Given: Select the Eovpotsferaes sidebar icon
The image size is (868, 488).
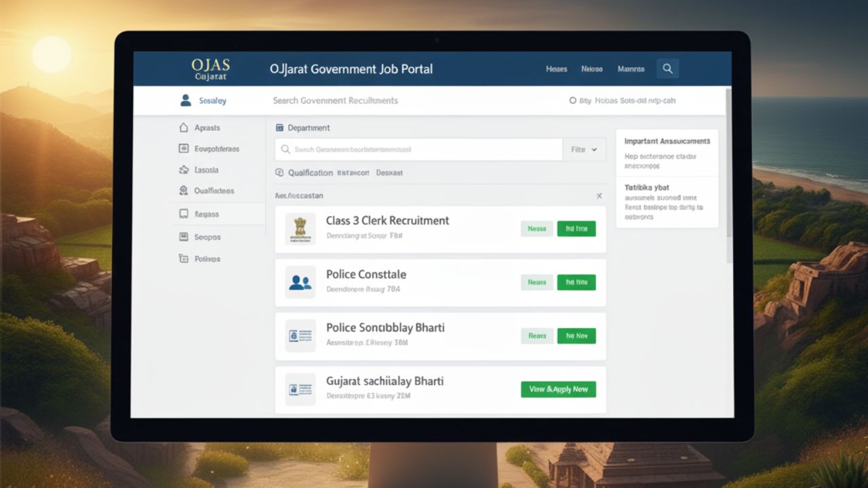Looking at the screenshot, I should pyautogui.click(x=183, y=148).
